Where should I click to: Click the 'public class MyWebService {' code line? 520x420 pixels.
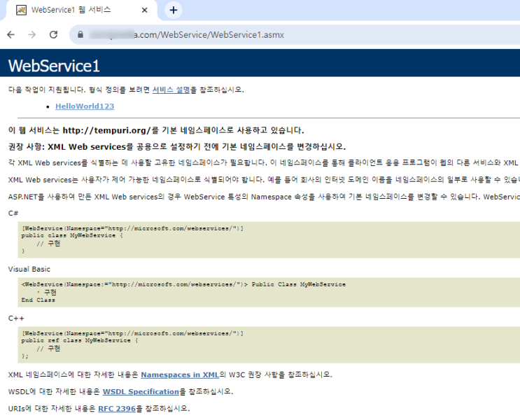tap(72, 235)
